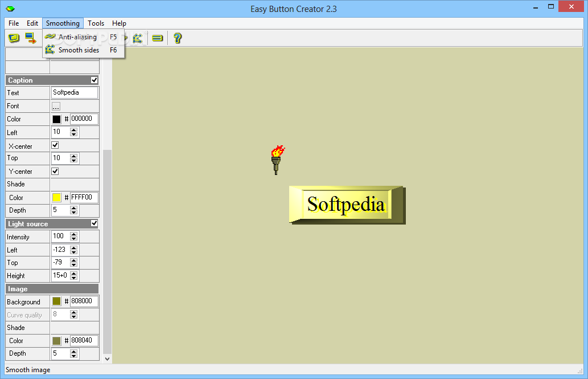This screenshot has width=588, height=379.
Task: Click the Light source Height field 15+0
Action: coord(61,275)
